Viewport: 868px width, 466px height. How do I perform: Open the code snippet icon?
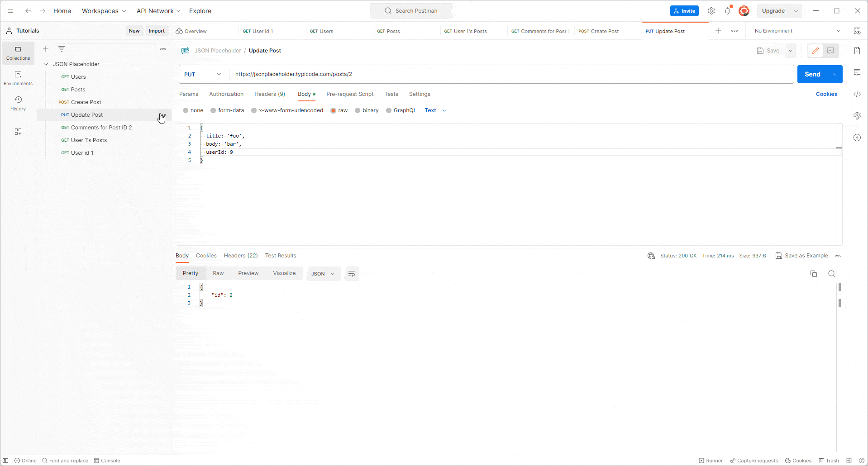pos(857,94)
